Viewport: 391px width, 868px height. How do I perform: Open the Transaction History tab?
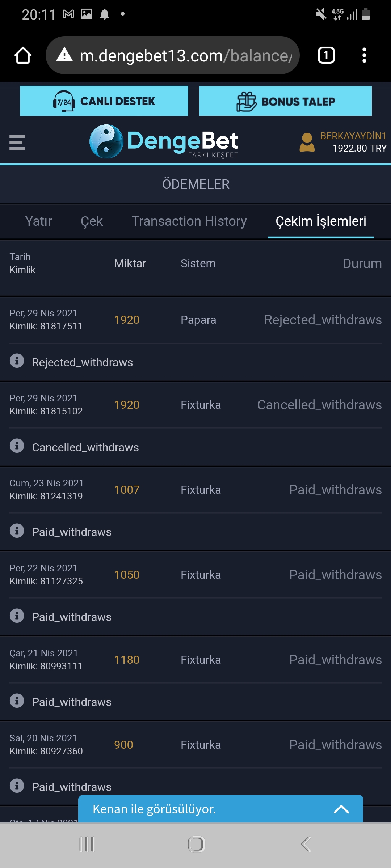(x=189, y=221)
